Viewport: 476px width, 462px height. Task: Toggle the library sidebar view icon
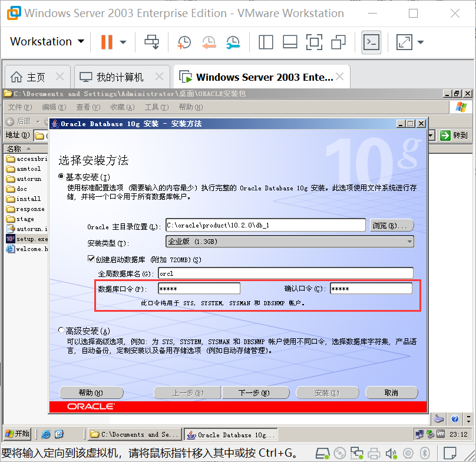266,42
